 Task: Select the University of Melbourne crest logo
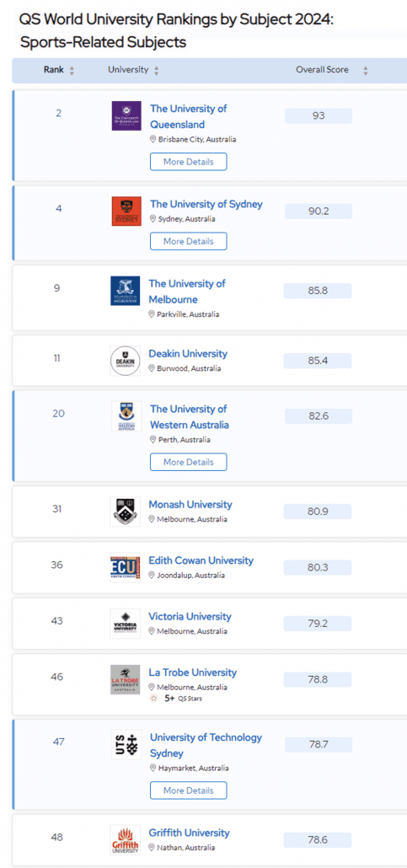tap(126, 291)
